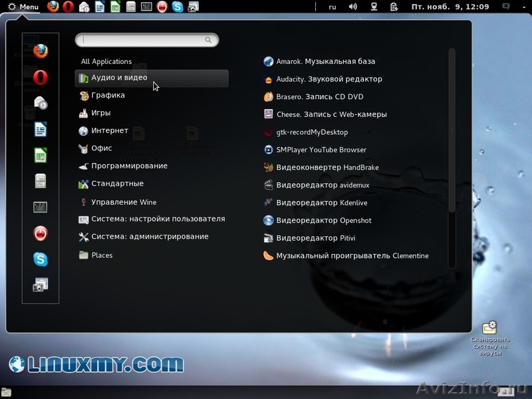
Task: Launch Amarok. Музыкальная база
Action: [319, 61]
